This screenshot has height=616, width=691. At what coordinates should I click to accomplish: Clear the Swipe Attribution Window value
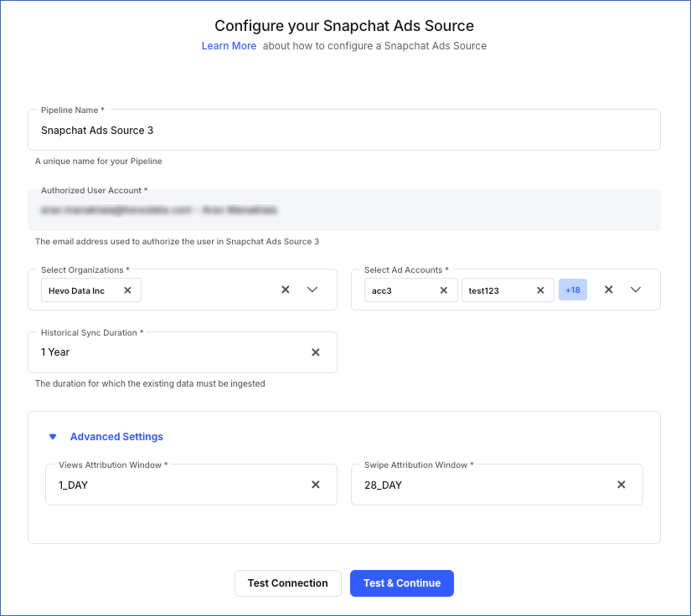point(621,484)
